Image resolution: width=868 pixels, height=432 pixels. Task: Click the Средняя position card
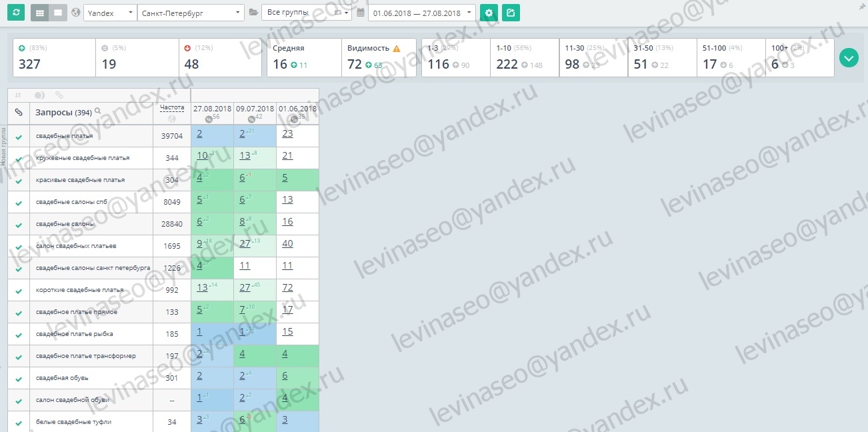pyautogui.click(x=305, y=57)
